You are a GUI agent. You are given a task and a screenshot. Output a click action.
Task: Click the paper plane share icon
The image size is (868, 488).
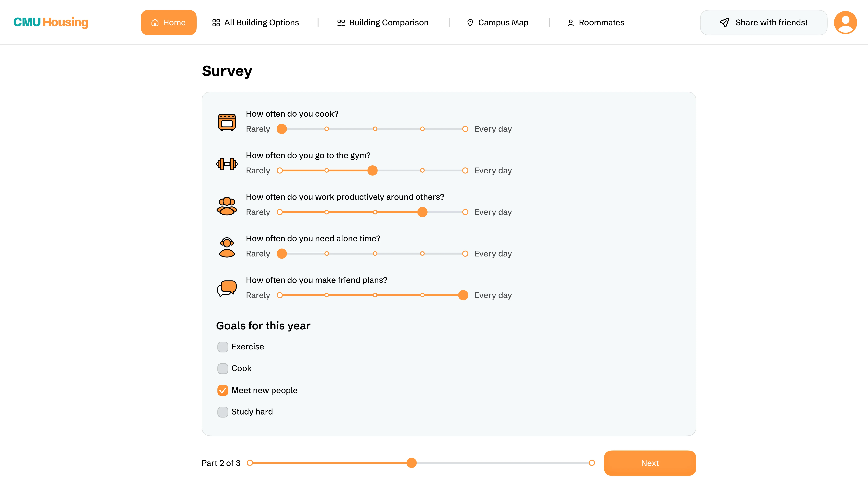pyautogui.click(x=724, y=23)
